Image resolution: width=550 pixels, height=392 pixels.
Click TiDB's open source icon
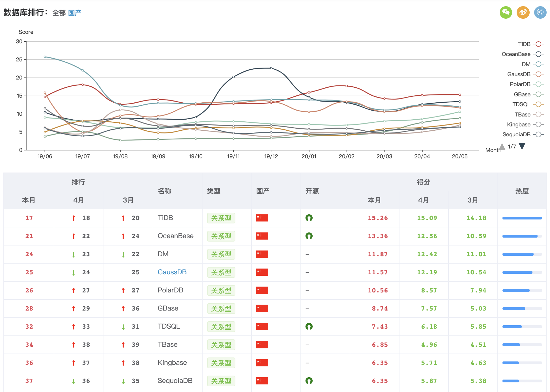309,218
